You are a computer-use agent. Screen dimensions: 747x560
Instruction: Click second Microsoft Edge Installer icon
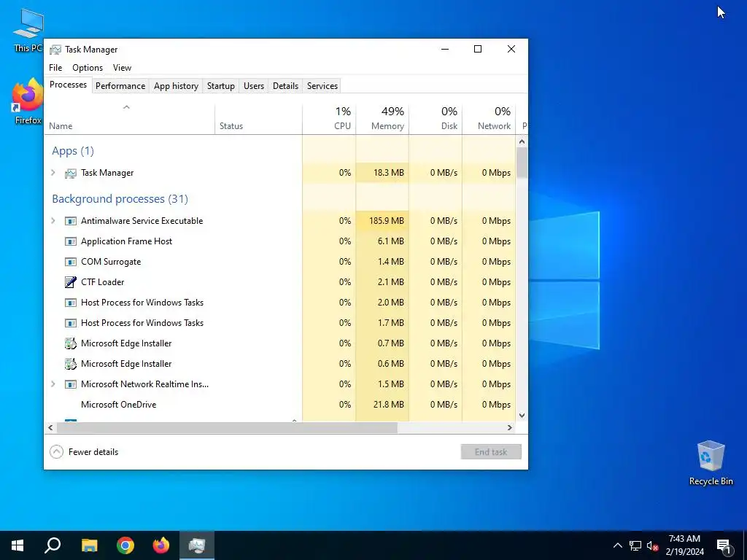pos(71,364)
